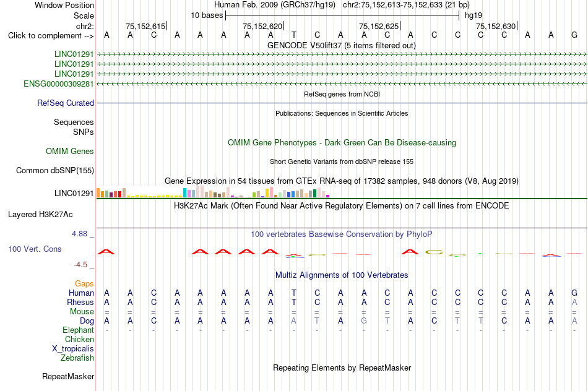Viewport: 588px width, 391px height.
Task: Click the Layered H3K27Ac track label
Action: tap(40, 215)
